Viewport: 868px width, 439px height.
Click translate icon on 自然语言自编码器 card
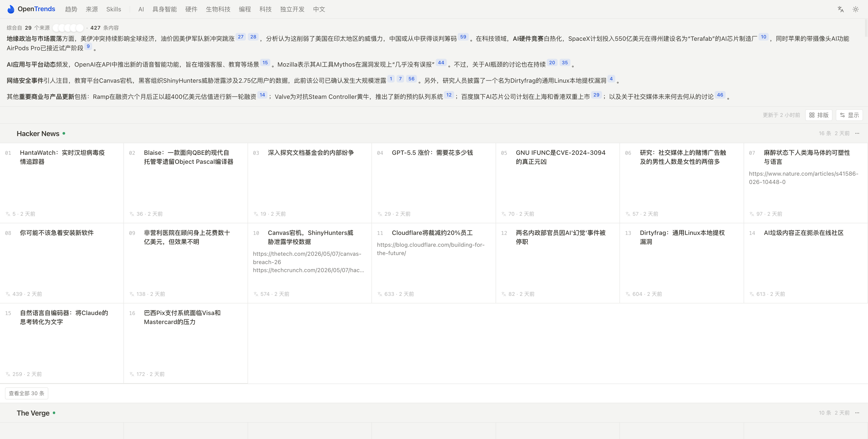[x=8, y=374]
